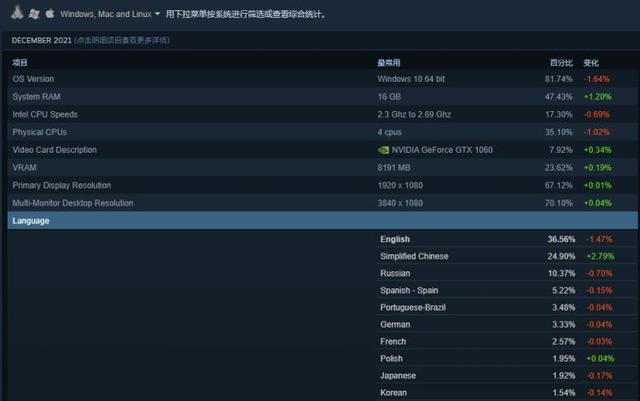
Task: Click the NVIDIA logo icon
Action: (x=383, y=150)
